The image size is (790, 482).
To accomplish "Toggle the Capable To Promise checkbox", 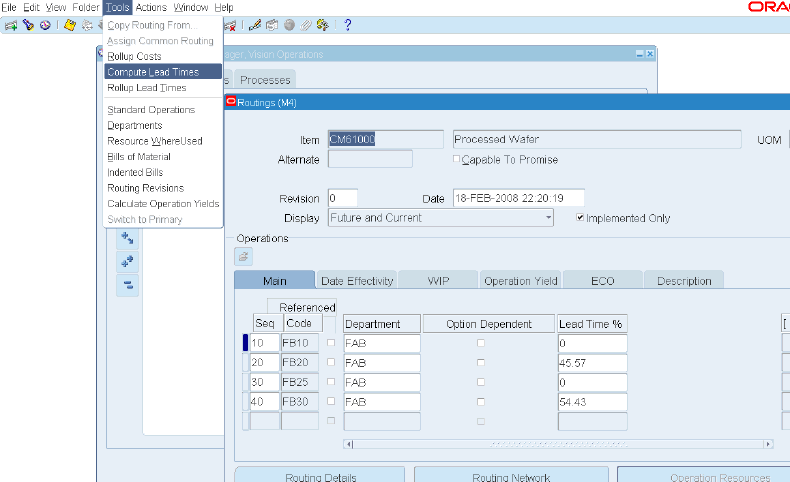I will (x=456, y=159).
